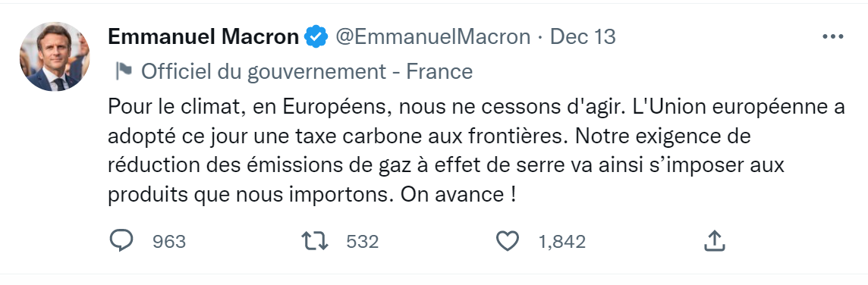This screenshot has width=868, height=285.
Task: Select the Officiel du gouvernement - France label
Action: [307, 71]
